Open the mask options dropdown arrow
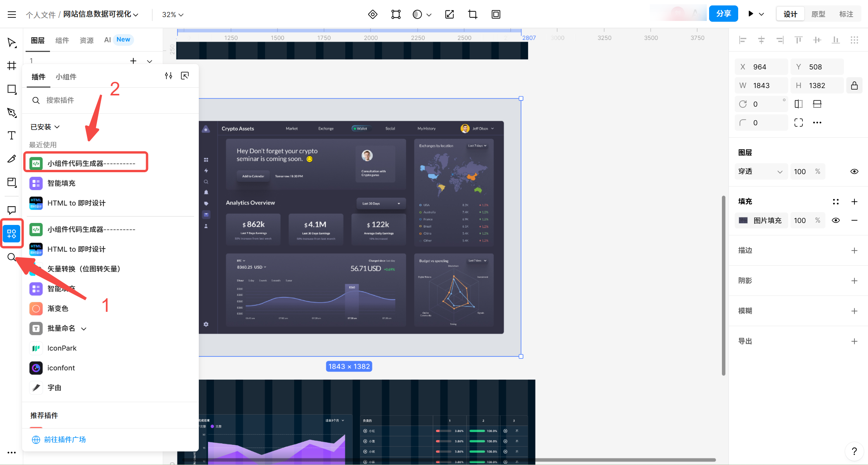Viewport: 868px width, 465px height. (429, 15)
